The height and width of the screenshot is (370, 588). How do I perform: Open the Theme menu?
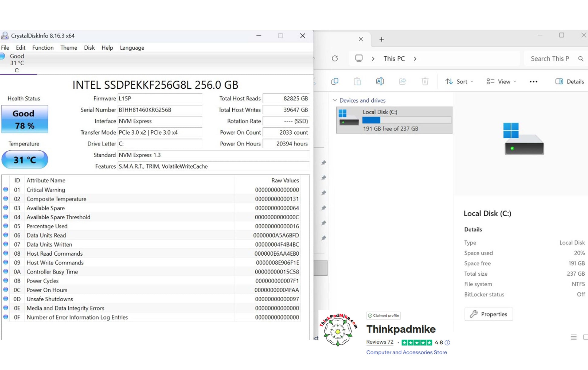[x=69, y=48]
